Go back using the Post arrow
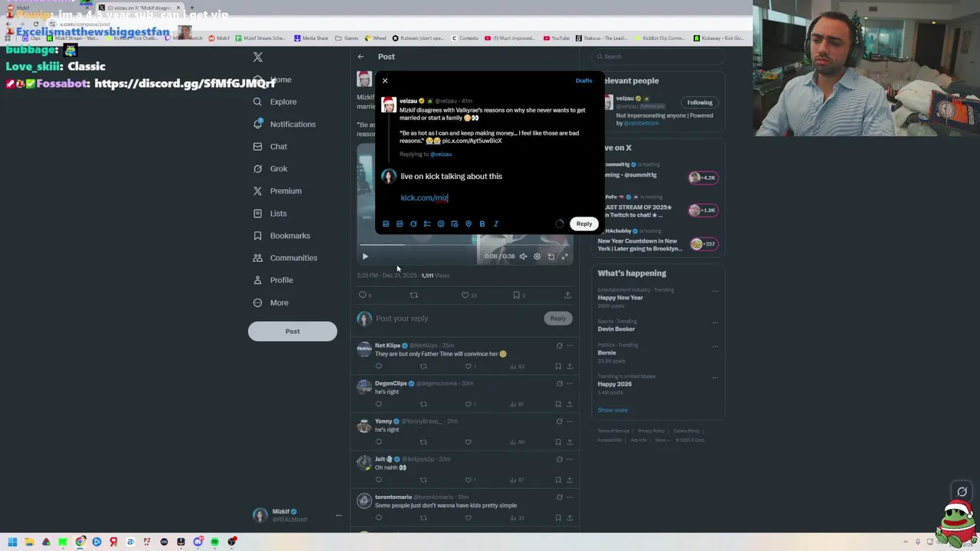Viewport: 980px width, 551px height. [361, 57]
